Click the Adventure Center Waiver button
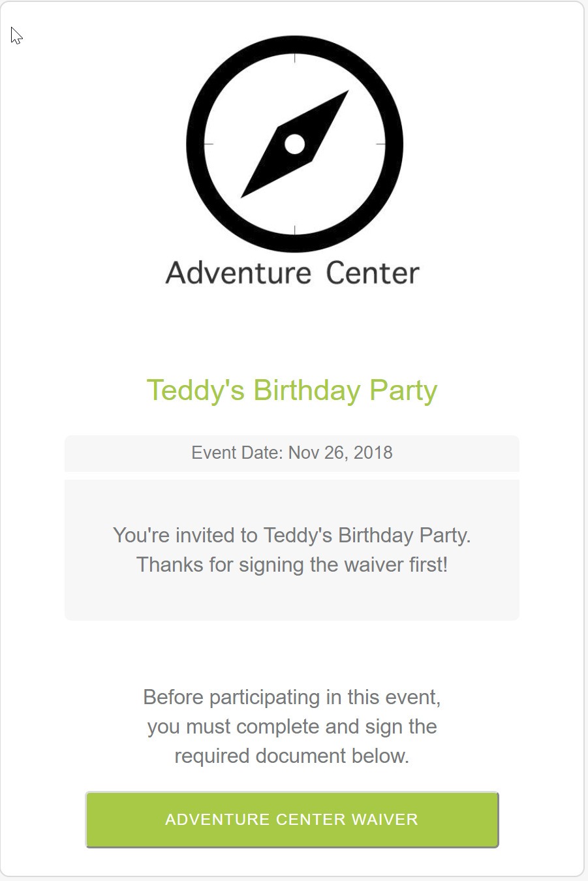Image resolution: width=588 pixels, height=881 pixels. tap(292, 820)
